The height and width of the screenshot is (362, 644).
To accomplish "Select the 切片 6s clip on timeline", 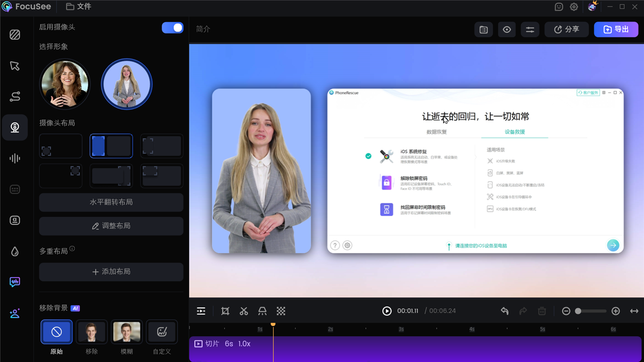I will click(x=416, y=349).
